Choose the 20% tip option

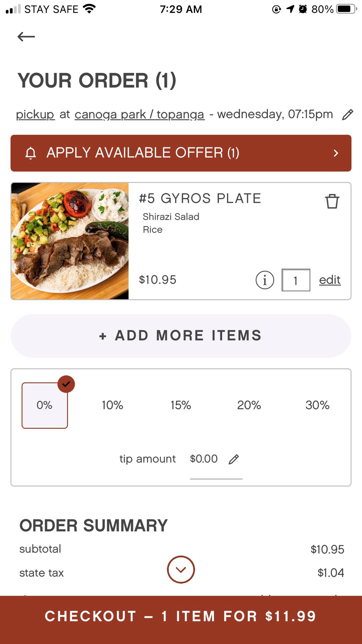[x=249, y=405]
